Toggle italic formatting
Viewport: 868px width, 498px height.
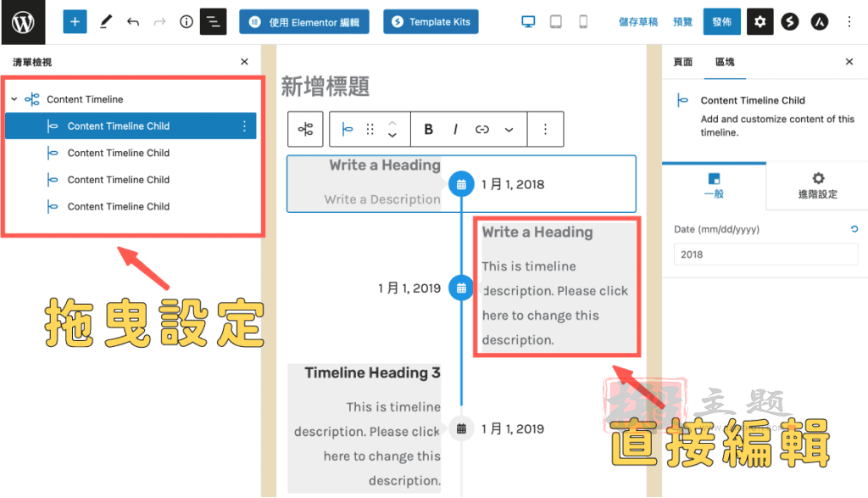click(x=455, y=129)
